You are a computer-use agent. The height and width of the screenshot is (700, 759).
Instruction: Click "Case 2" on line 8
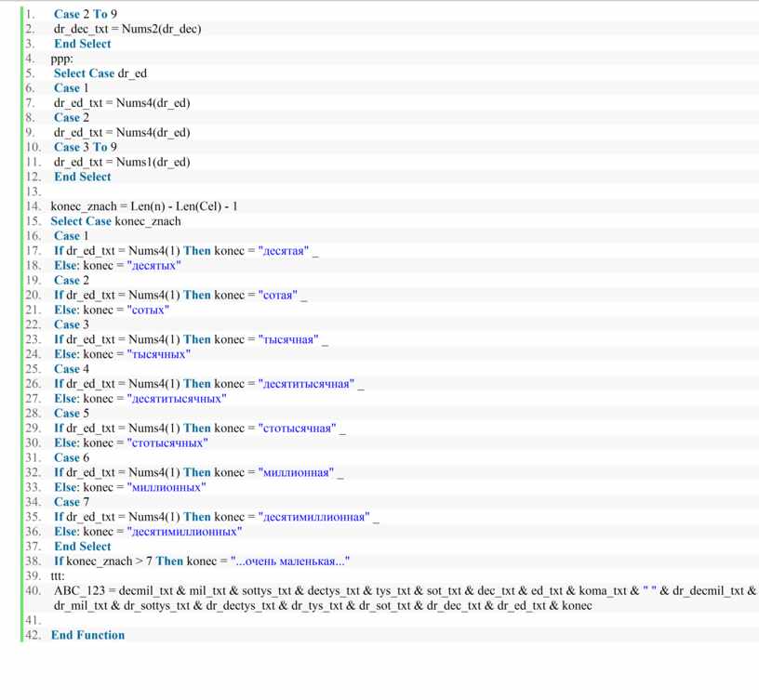click(x=72, y=117)
